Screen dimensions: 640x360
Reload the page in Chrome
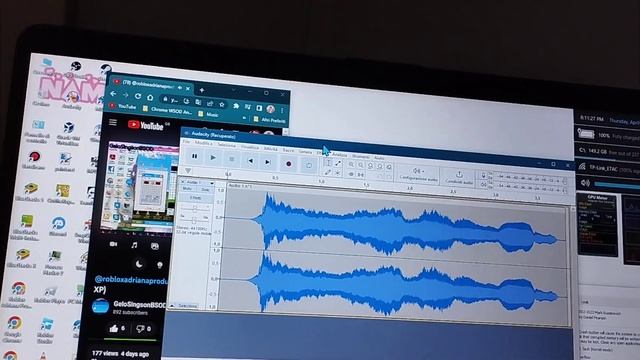click(x=138, y=96)
